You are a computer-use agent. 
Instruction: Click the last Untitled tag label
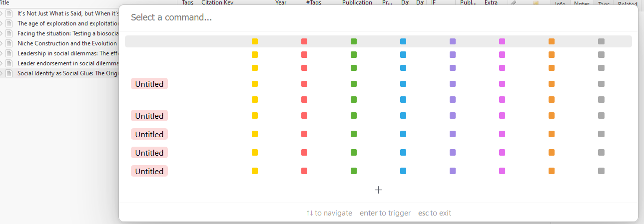click(149, 171)
